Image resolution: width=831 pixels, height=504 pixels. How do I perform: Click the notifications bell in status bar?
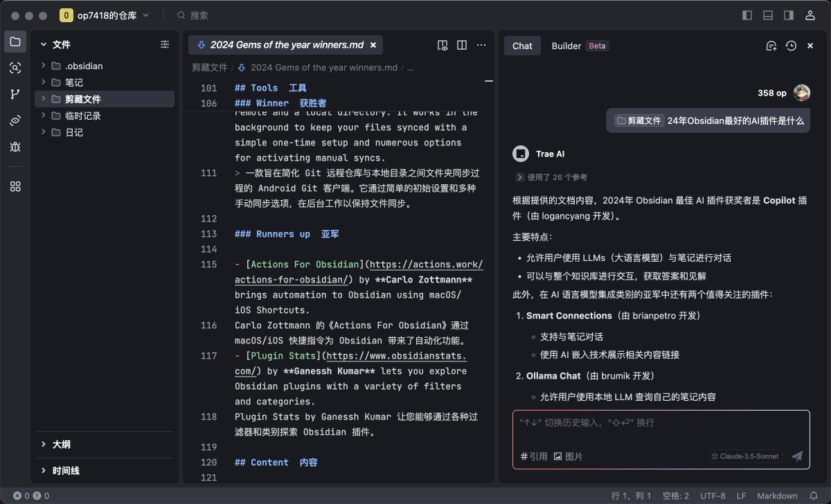tap(814, 496)
